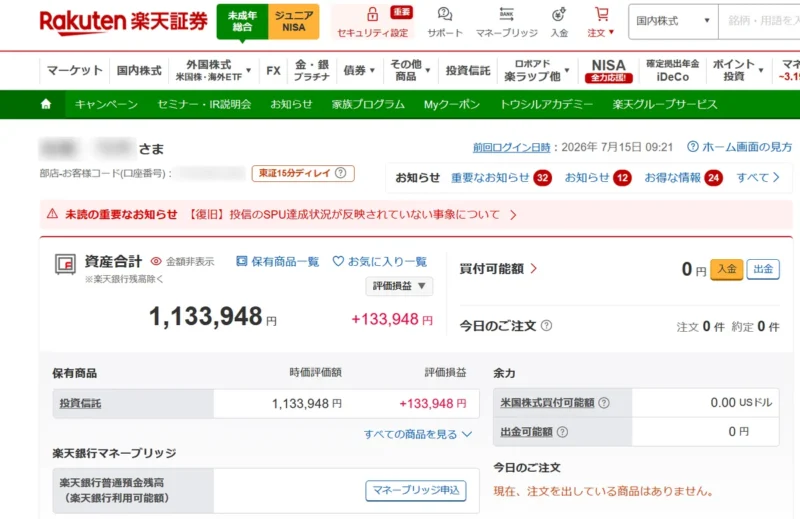Open 家族プログラム page

click(368, 105)
